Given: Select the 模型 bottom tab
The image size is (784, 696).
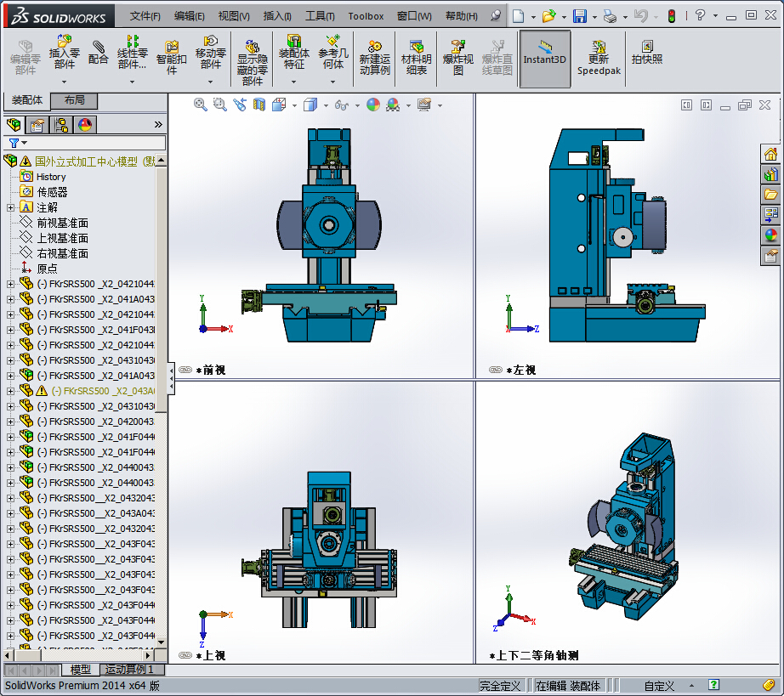Looking at the screenshot, I should click(81, 670).
